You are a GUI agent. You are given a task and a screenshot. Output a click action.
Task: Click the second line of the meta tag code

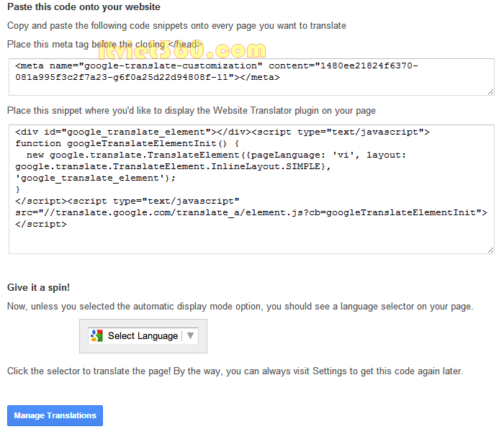[148, 78]
